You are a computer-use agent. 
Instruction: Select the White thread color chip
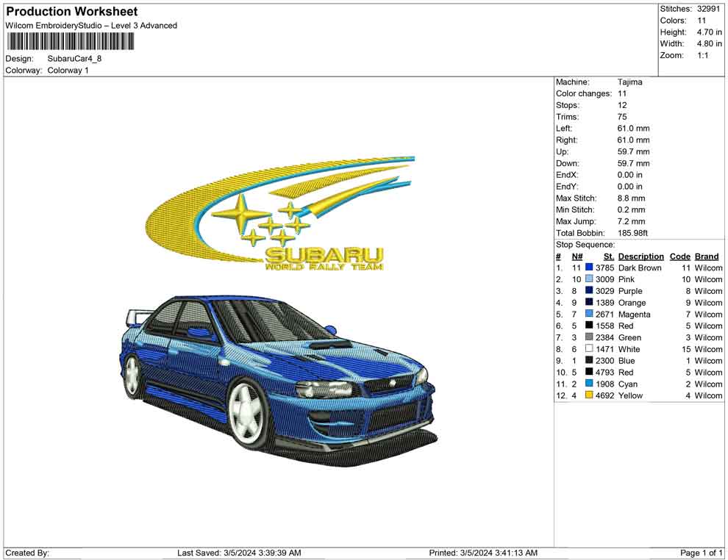click(588, 349)
